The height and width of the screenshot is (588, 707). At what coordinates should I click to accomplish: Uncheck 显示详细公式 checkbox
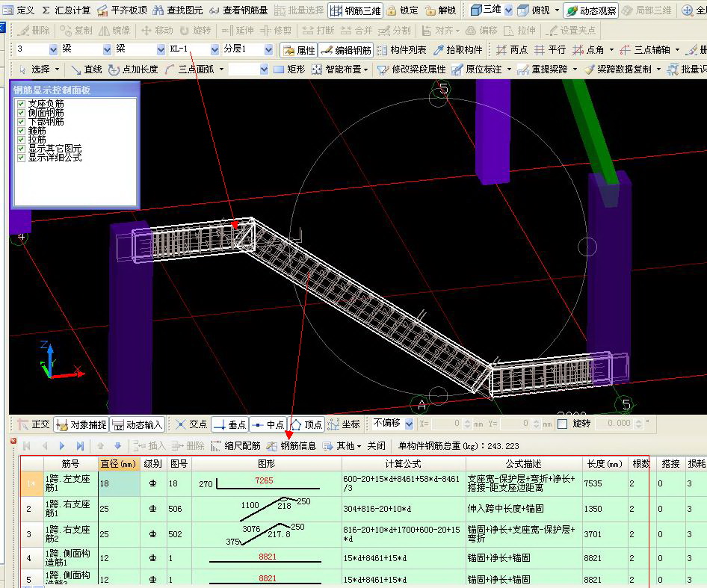point(21,158)
